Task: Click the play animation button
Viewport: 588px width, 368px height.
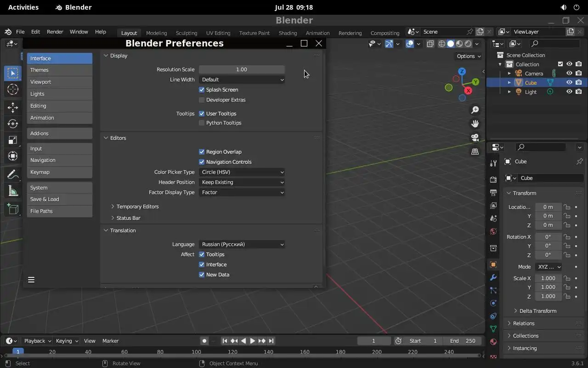Action: [x=252, y=341]
